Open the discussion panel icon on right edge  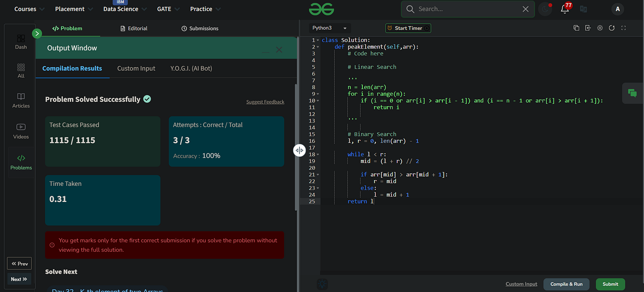click(633, 93)
